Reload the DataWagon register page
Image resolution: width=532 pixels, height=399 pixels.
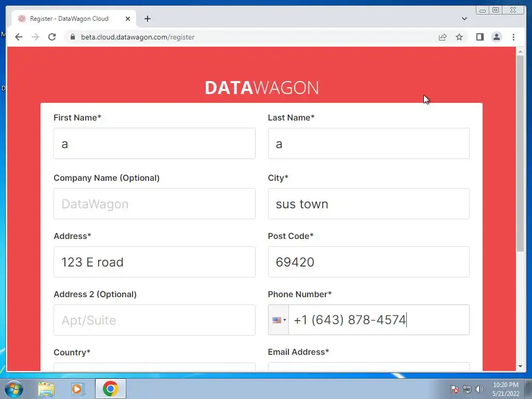52,37
